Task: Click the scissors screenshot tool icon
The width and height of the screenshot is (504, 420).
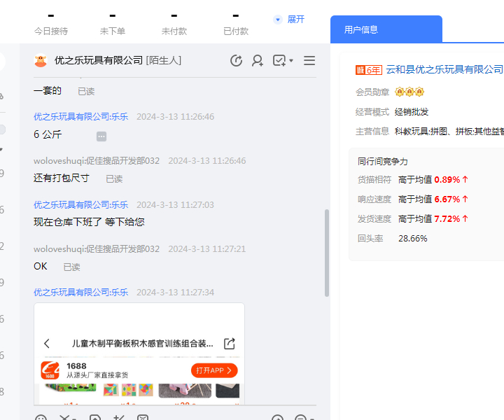Action: 66,419
